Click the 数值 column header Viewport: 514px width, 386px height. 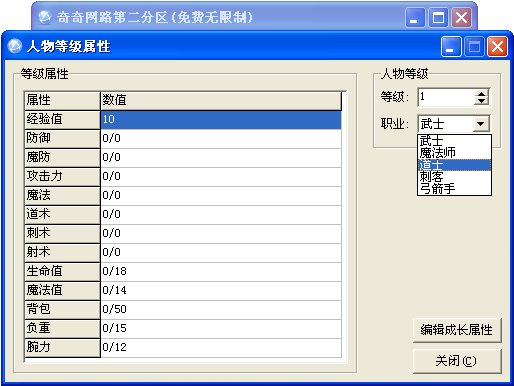point(221,100)
